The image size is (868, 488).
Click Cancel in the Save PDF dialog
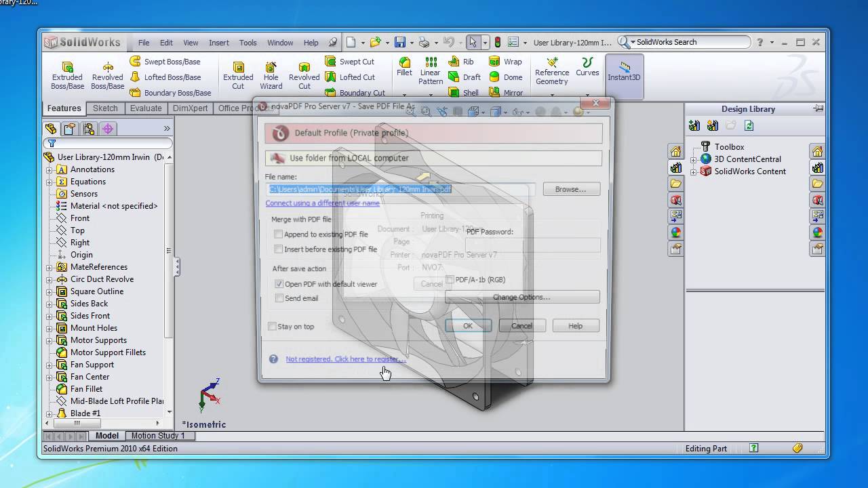click(x=521, y=326)
